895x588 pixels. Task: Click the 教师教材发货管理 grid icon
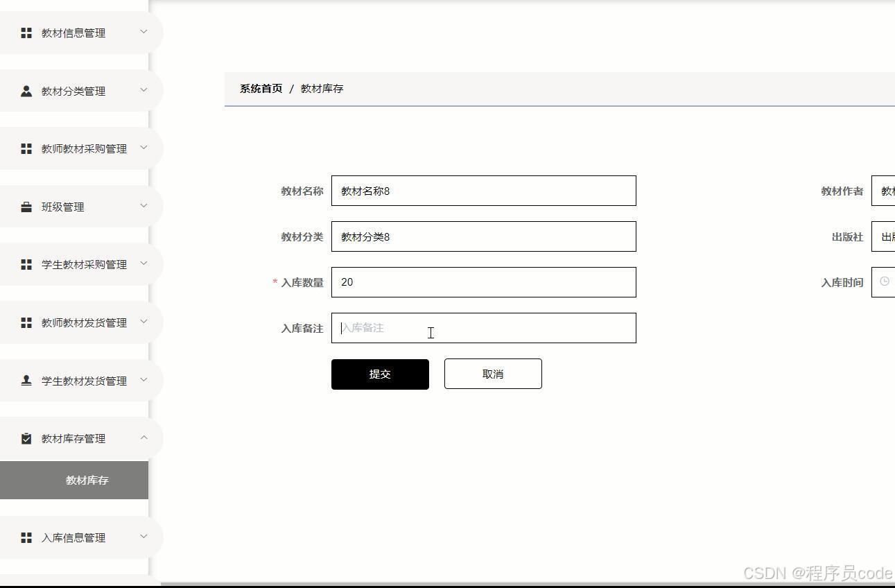[26, 322]
